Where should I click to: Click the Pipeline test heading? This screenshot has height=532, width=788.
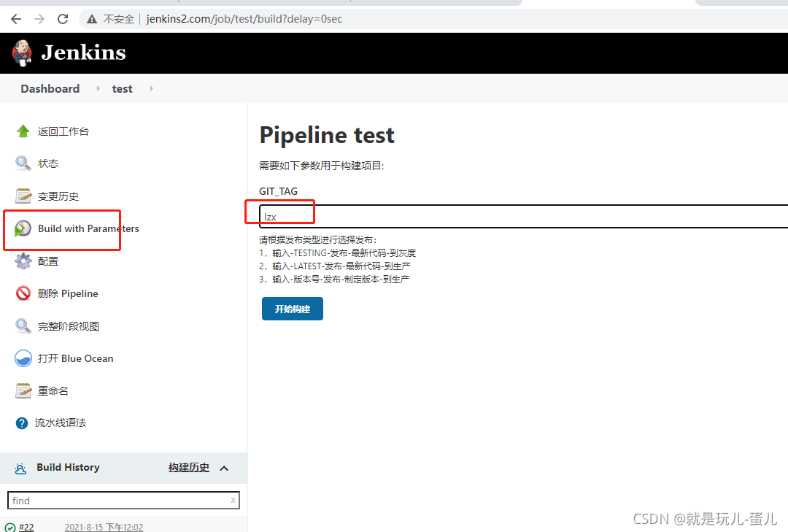327,135
